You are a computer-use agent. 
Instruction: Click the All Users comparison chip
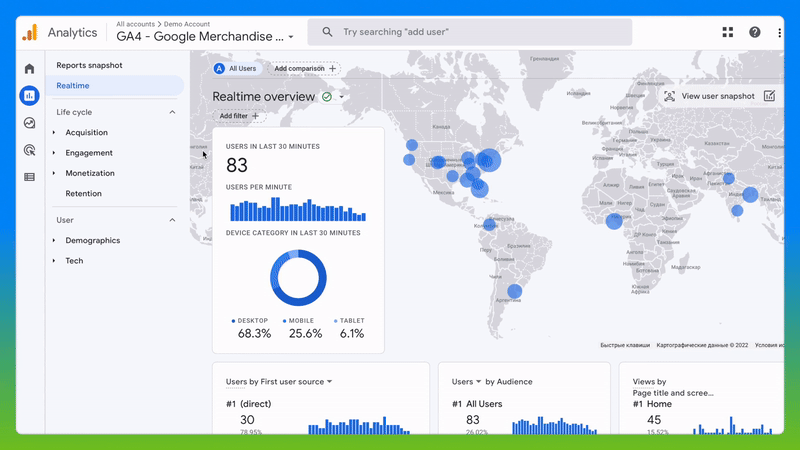237,68
